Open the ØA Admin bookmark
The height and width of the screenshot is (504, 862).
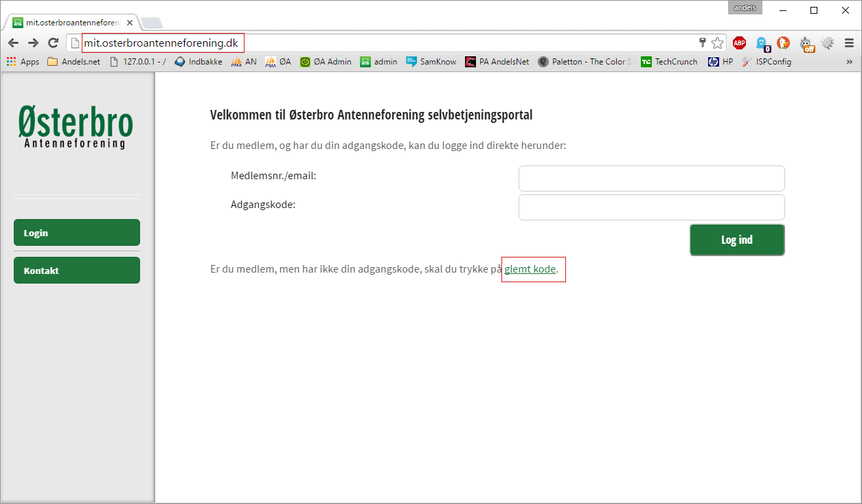tap(326, 62)
